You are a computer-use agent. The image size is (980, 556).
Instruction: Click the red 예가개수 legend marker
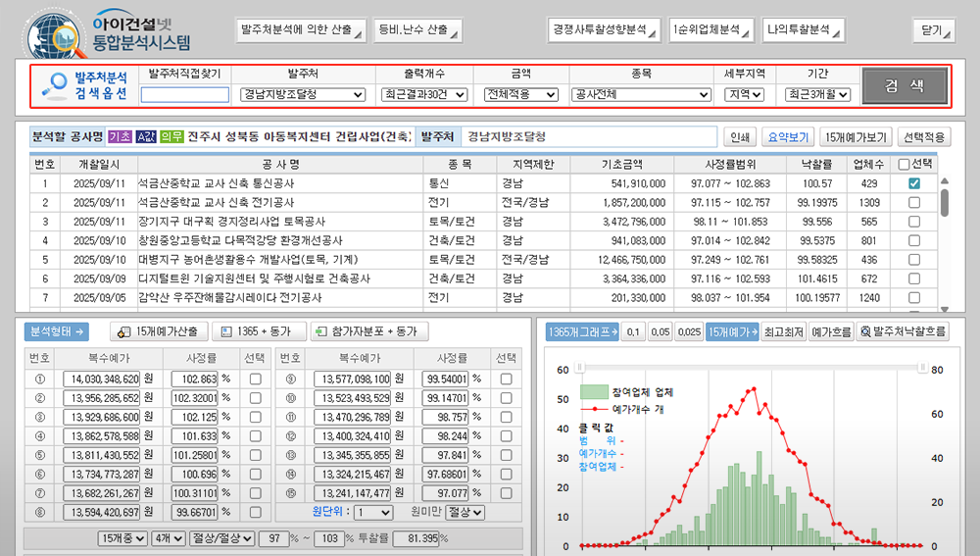pos(594,409)
